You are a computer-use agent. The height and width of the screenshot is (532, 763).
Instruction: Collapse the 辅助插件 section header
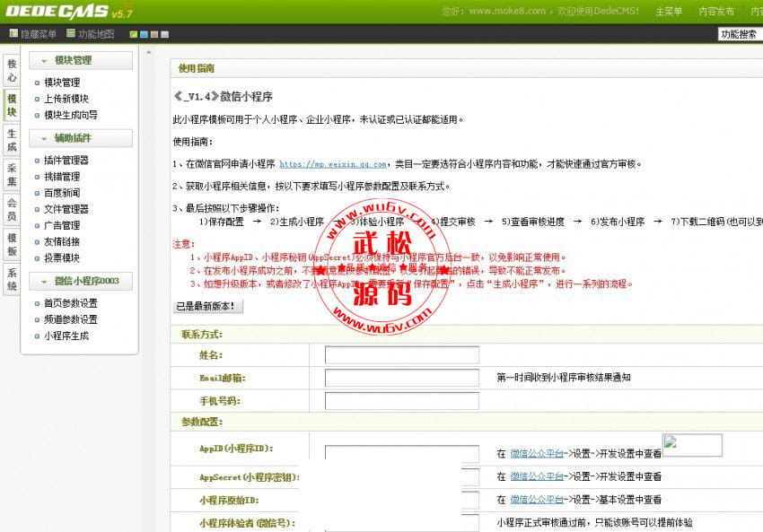point(81,138)
